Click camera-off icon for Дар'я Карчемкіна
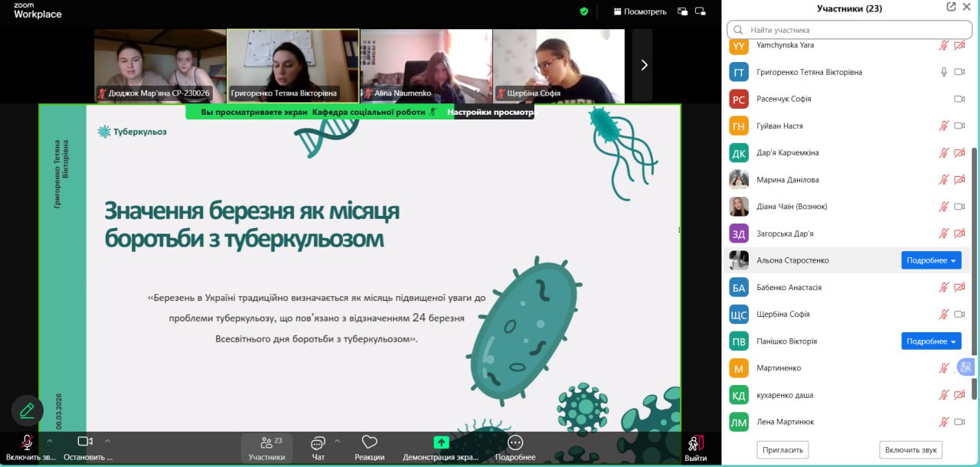 pyautogui.click(x=959, y=152)
